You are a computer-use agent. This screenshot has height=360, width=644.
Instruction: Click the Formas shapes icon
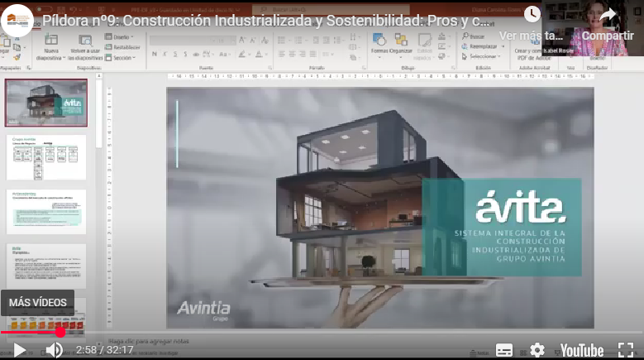point(380,41)
